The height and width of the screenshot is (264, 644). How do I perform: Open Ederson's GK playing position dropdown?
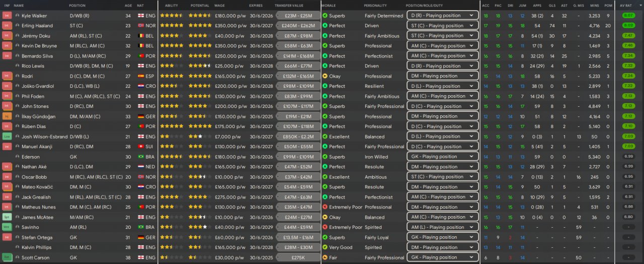point(442,157)
